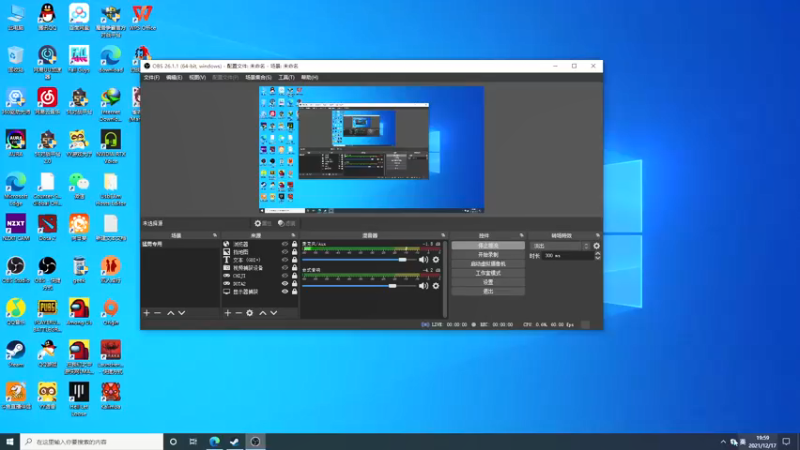Show hidden system tray icons chevron
This screenshot has width=800, height=450.
pyautogui.click(x=723, y=442)
